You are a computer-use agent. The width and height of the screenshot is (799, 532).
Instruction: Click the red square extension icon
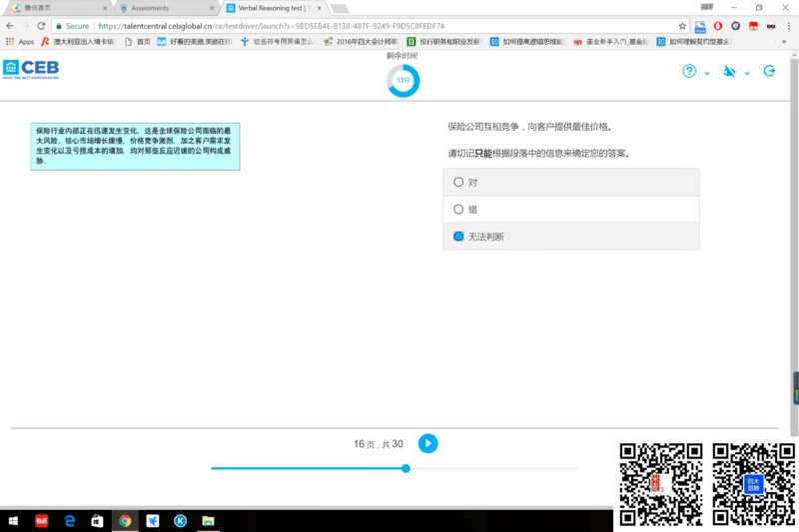pos(753,26)
